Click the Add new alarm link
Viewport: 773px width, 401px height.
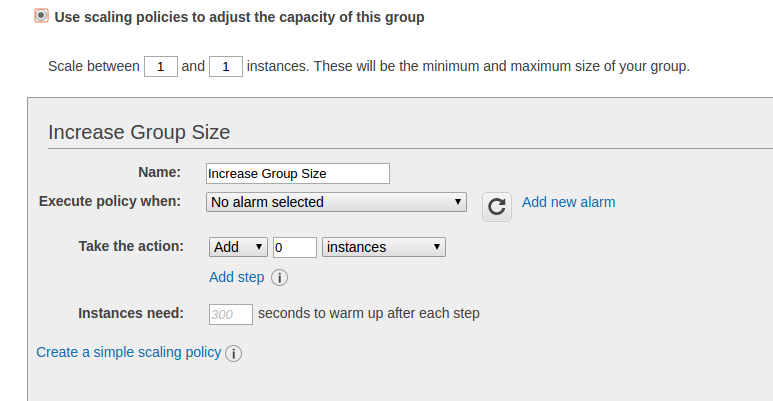(568, 202)
